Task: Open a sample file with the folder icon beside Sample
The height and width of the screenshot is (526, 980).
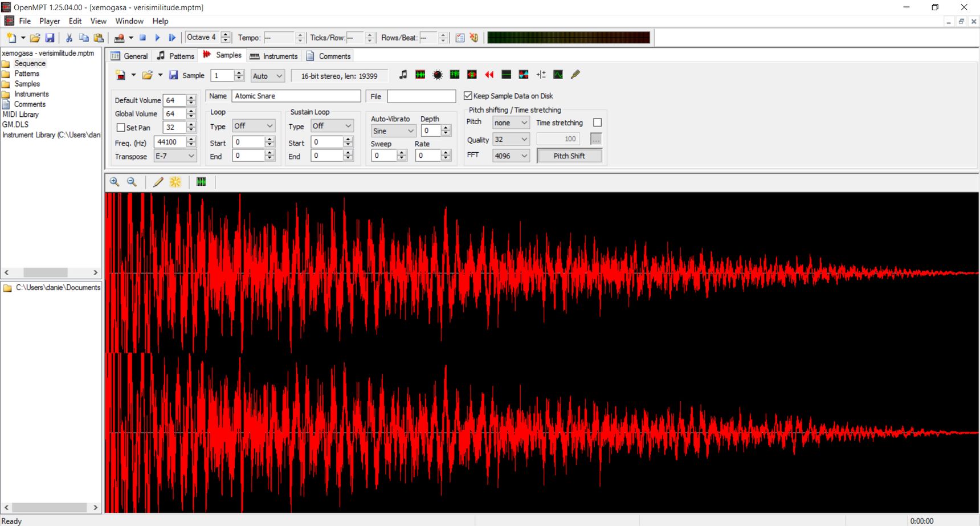Action: 148,75
